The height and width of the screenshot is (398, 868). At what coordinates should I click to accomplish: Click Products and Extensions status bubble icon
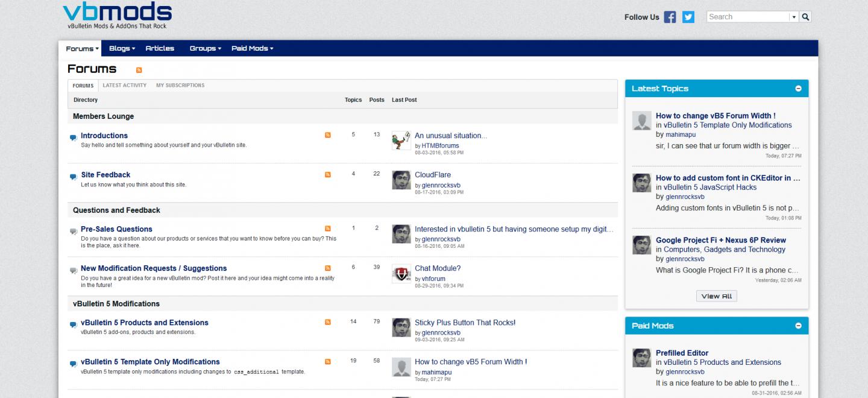point(74,324)
